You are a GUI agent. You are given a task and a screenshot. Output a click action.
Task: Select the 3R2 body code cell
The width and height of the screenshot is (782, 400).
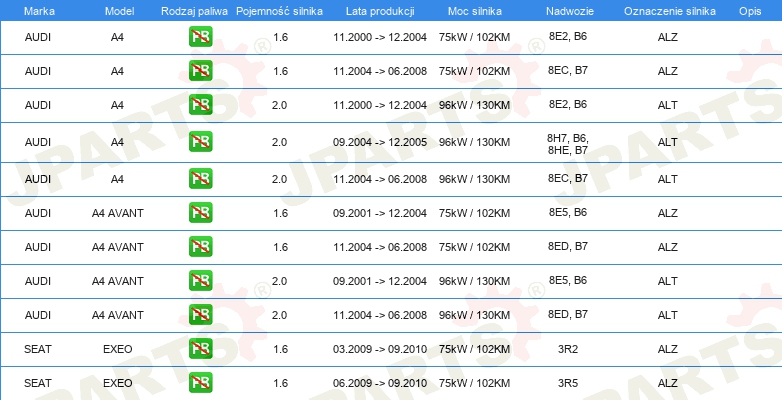(568, 349)
